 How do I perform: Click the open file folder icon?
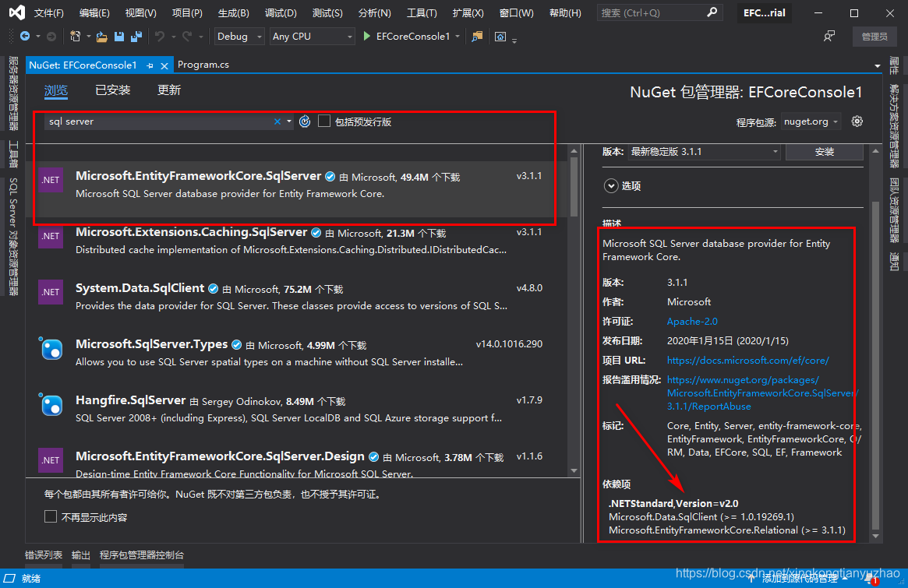[x=102, y=37]
